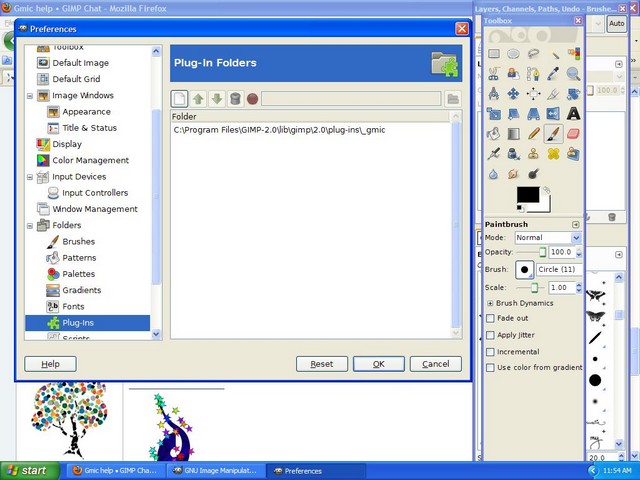This screenshot has height=480, width=640.
Task: Click OK to confirm preferences
Action: (379, 364)
